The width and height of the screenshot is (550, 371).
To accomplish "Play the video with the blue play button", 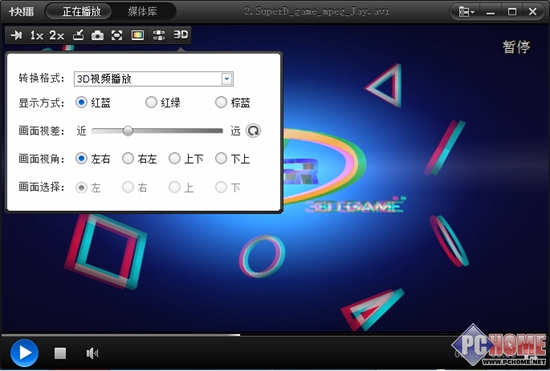I will (x=25, y=353).
